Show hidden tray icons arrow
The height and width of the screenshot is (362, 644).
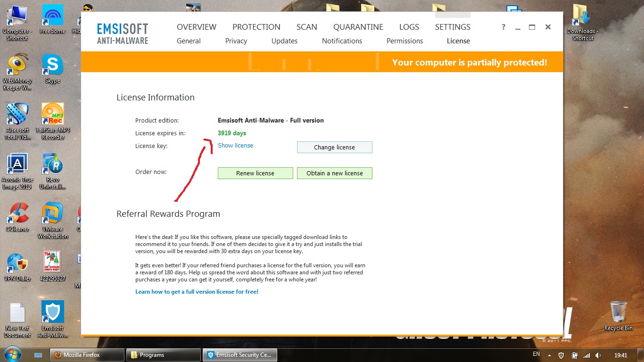pyautogui.click(x=549, y=355)
